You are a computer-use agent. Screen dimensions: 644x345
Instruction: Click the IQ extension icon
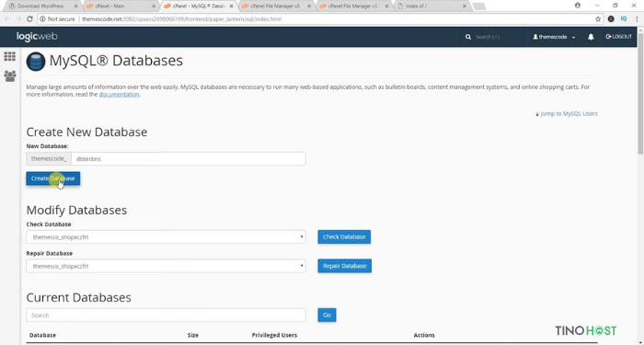click(624, 19)
